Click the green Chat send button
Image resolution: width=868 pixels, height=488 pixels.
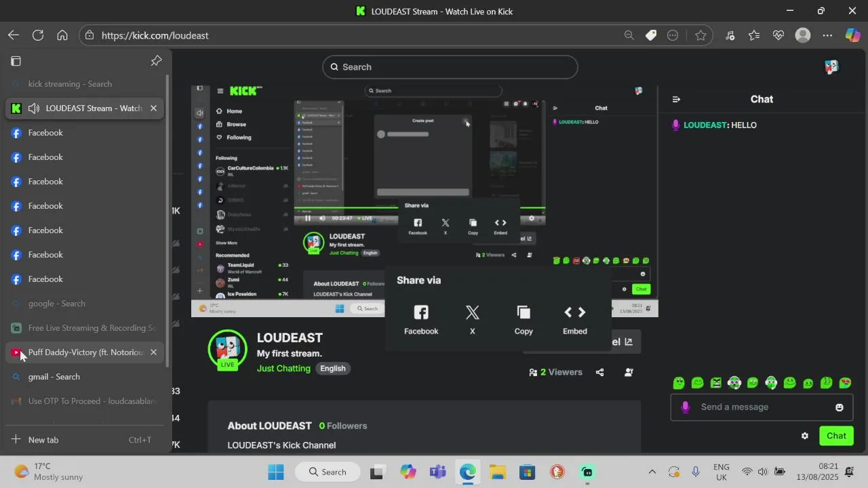click(836, 436)
